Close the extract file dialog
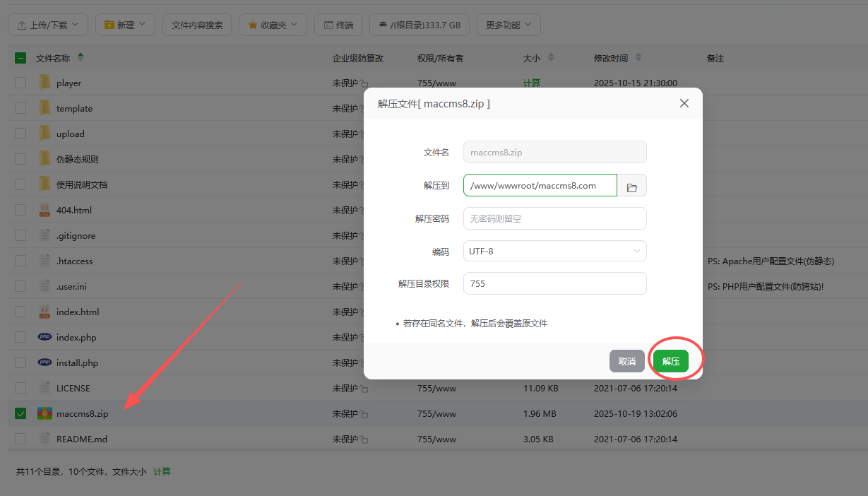The image size is (868, 496). [x=684, y=103]
